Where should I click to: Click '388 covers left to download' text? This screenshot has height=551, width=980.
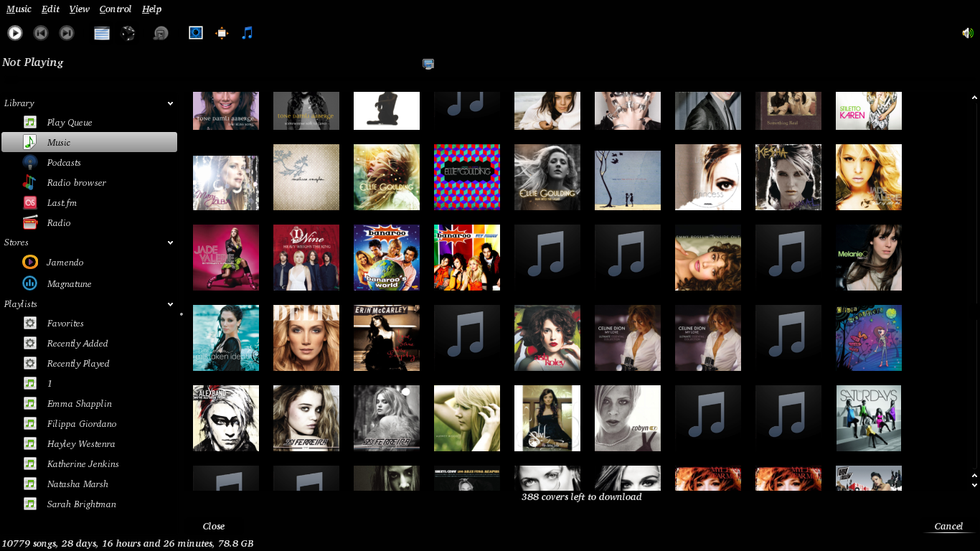[581, 497]
